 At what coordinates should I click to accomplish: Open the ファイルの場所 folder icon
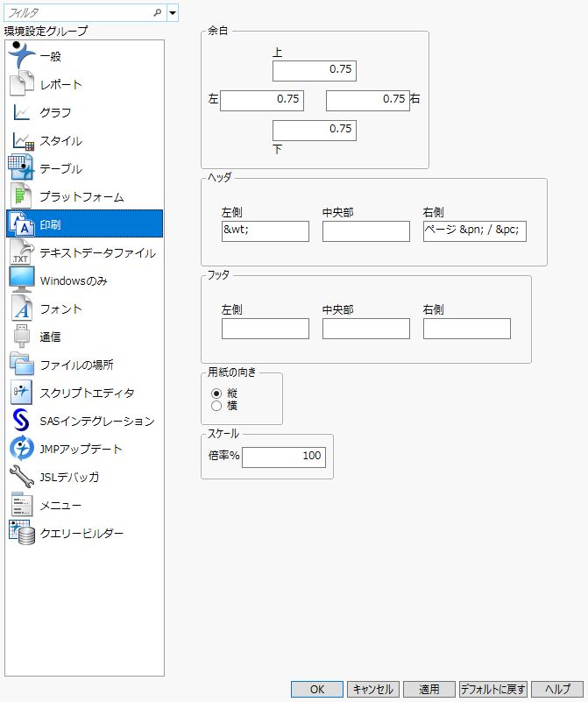point(22,364)
